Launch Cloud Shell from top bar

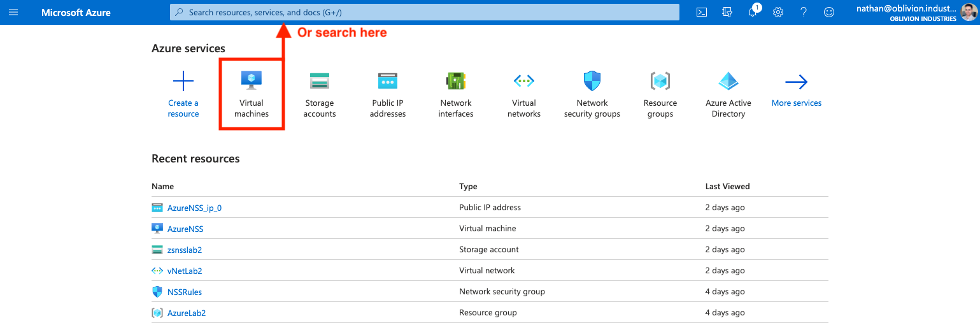click(x=702, y=12)
